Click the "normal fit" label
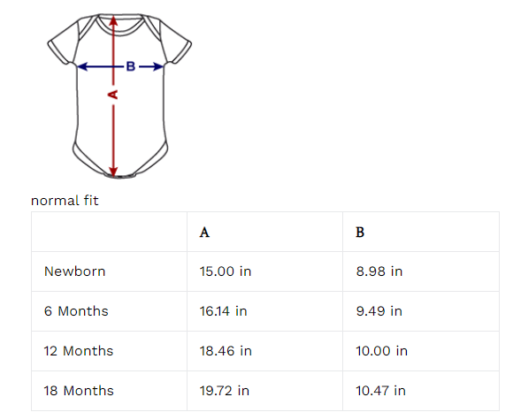513x420 pixels. pos(65,201)
